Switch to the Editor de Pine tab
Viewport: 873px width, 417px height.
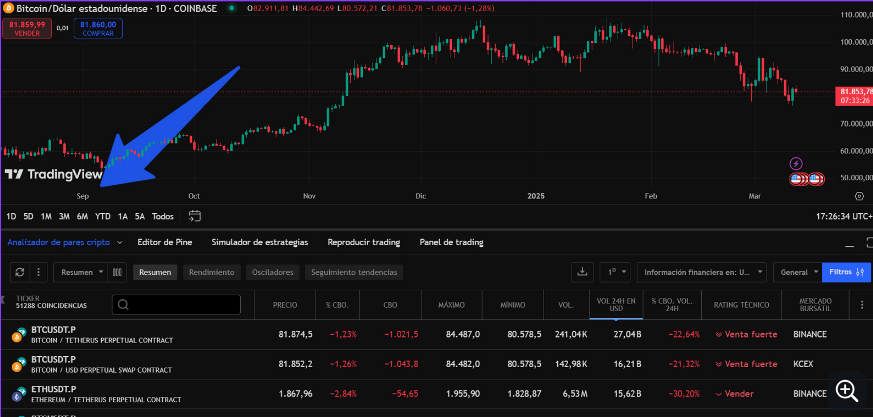[x=165, y=242]
